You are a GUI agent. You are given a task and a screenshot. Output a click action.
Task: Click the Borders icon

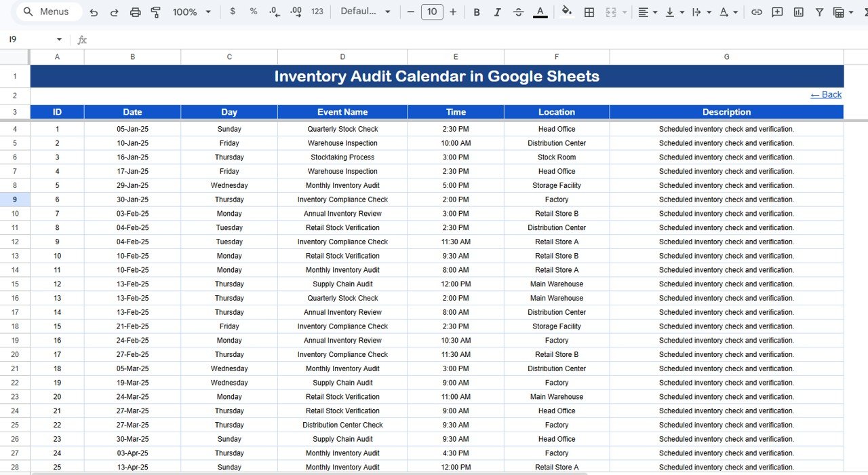click(x=589, y=12)
